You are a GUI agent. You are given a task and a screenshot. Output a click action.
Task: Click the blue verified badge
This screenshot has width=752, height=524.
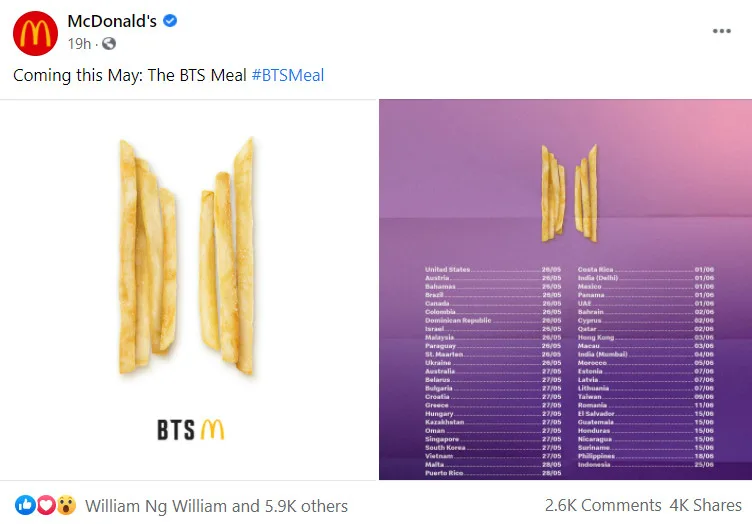[170, 22]
